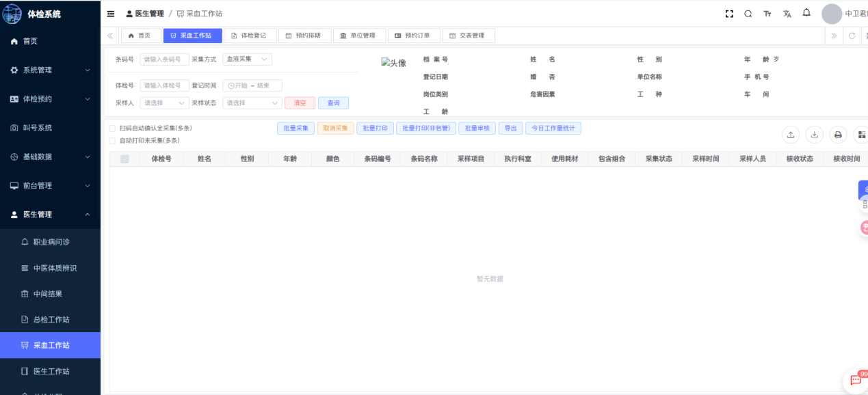Screen dimensions: 868x395
Task: Open the 采样状态 dropdown
Action: tap(253, 103)
